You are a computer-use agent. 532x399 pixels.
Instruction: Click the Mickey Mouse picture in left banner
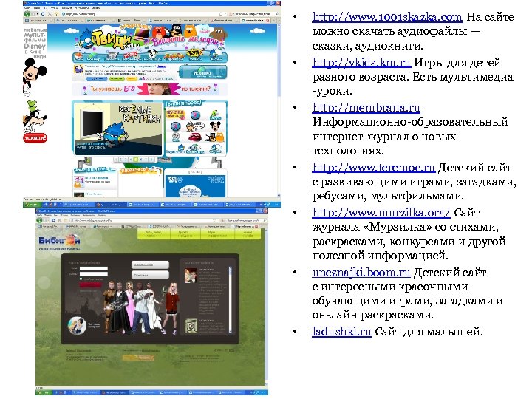[34, 78]
